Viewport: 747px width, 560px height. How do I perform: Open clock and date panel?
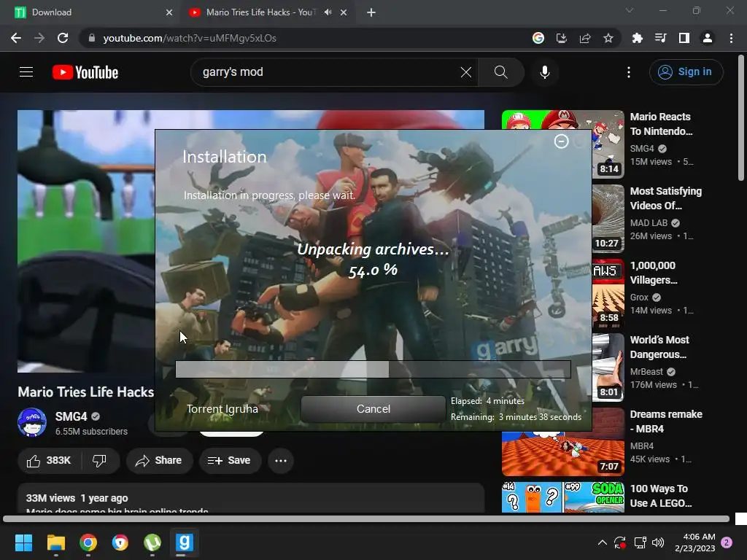(695, 542)
